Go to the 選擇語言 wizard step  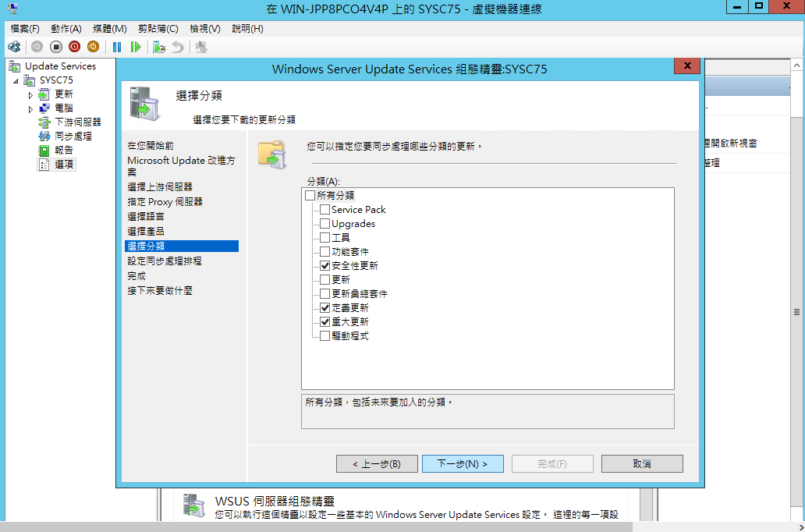[x=146, y=217]
